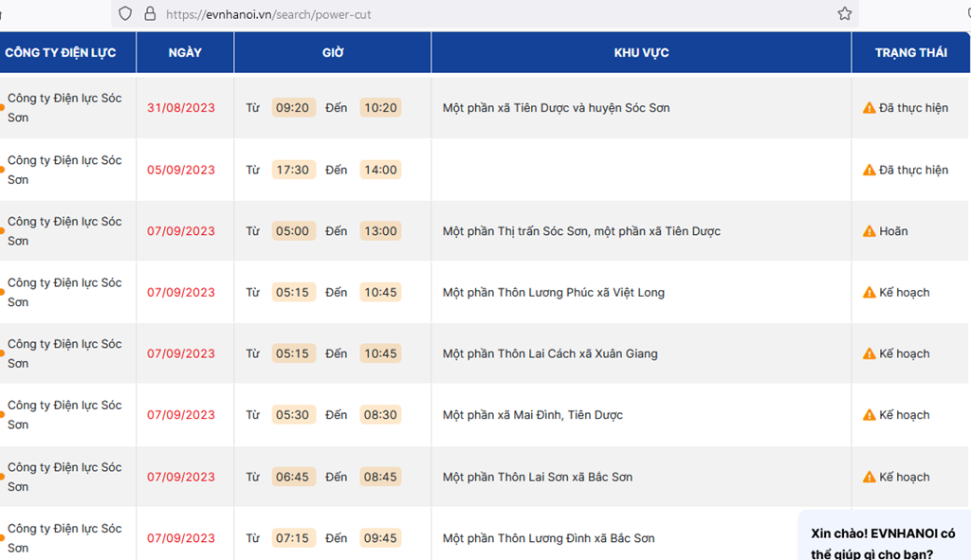The image size is (971, 560).
Task: Click company name in the 05/09/2023 row
Action: (x=64, y=170)
